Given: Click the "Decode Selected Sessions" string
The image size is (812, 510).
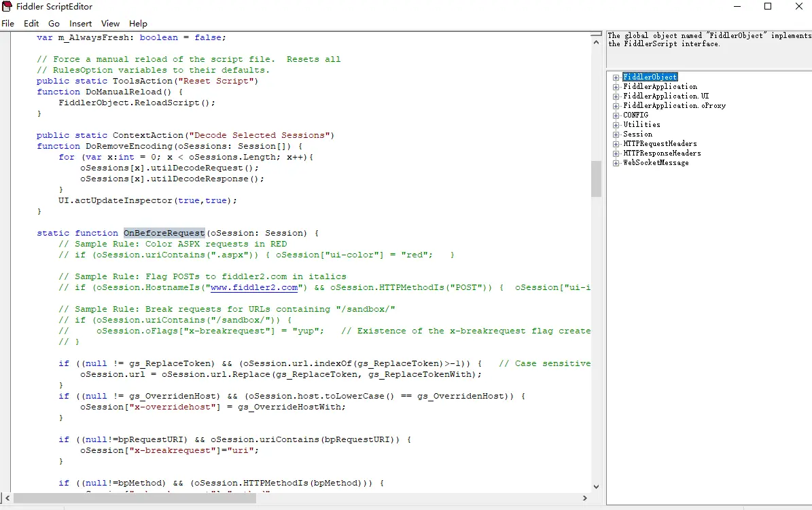Looking at the screenshot, I should [259, 135].
